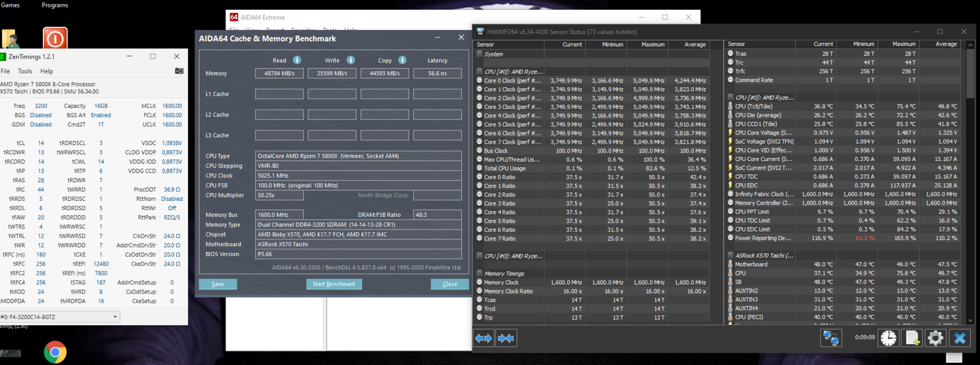
Task: Click the HWiNFO elapsed time 0:09:09
Action: (x=865, y=337)
